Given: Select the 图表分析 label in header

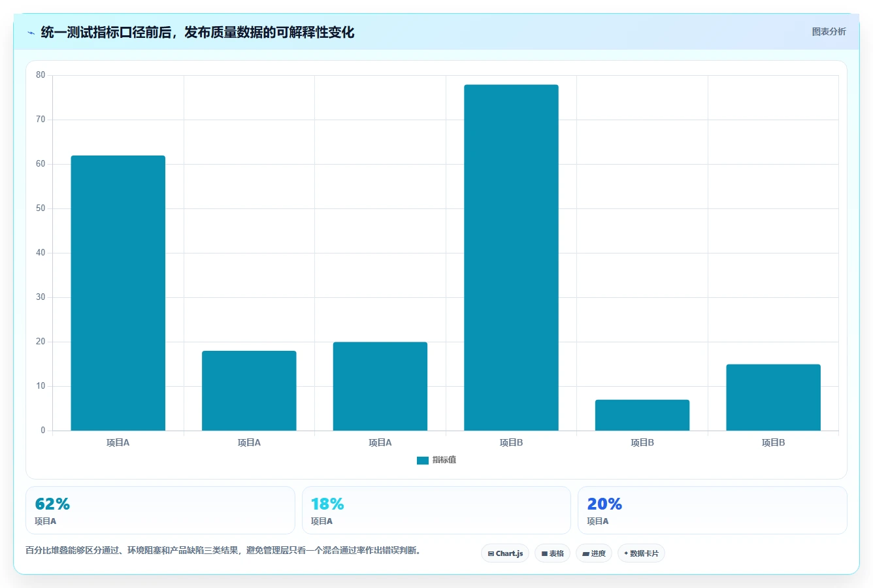Looking at the screenshot, I should click(829, 31).
